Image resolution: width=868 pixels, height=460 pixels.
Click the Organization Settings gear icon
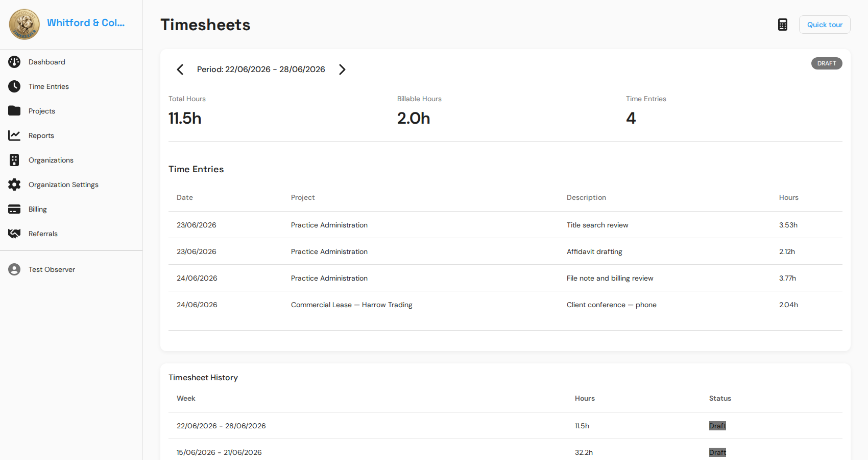point(14,185)
